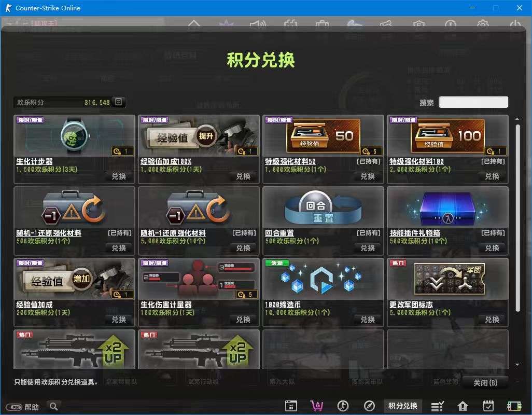The image size is (532, 415).
Task: Click the item list scrollbar up arrow
Action: 517,119
